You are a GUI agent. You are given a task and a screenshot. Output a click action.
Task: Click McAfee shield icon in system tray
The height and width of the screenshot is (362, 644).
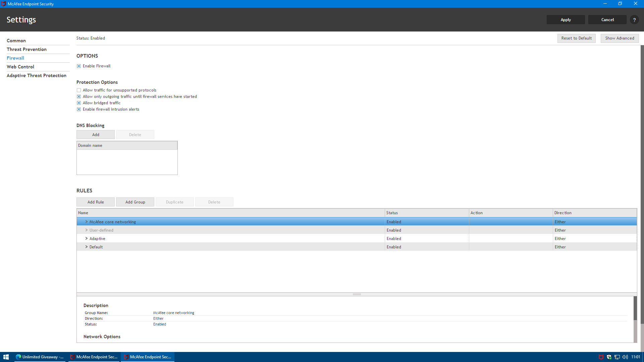601,357
